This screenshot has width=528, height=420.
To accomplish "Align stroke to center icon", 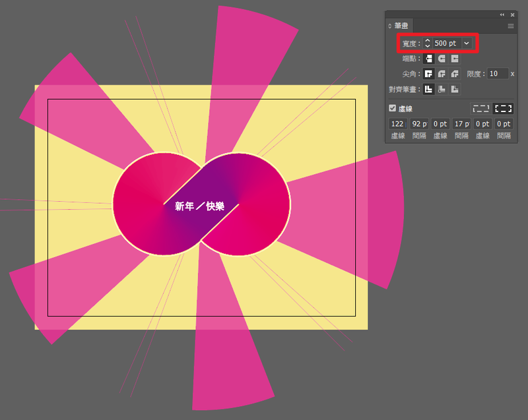I will coord(428,89).
